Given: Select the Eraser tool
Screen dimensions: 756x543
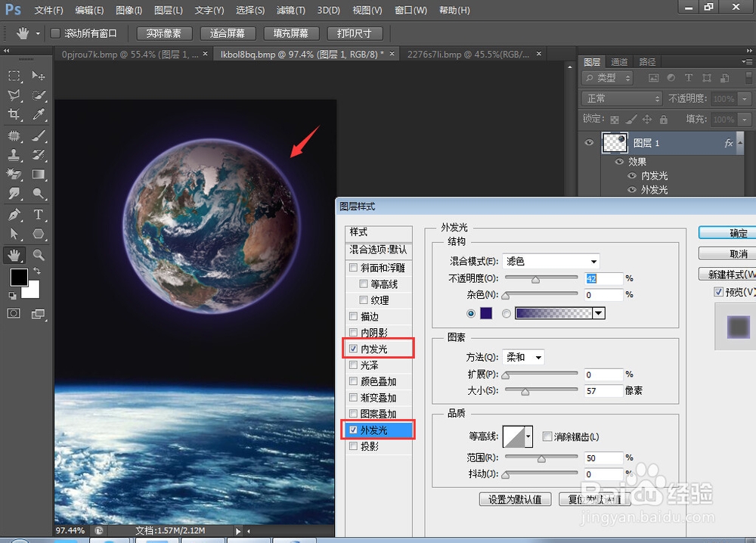Looking at the screenshot, I should (14, 174).
